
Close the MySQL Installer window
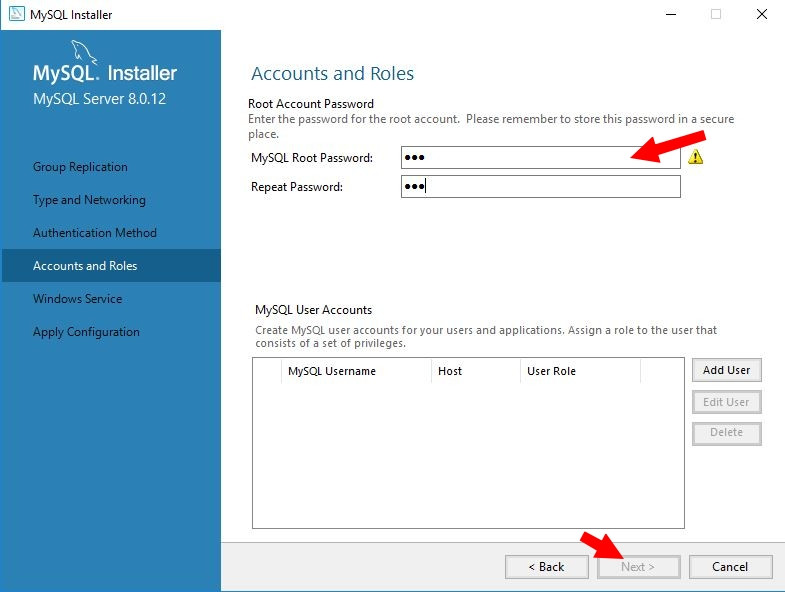pyautogui.click(x=761, y=14)
